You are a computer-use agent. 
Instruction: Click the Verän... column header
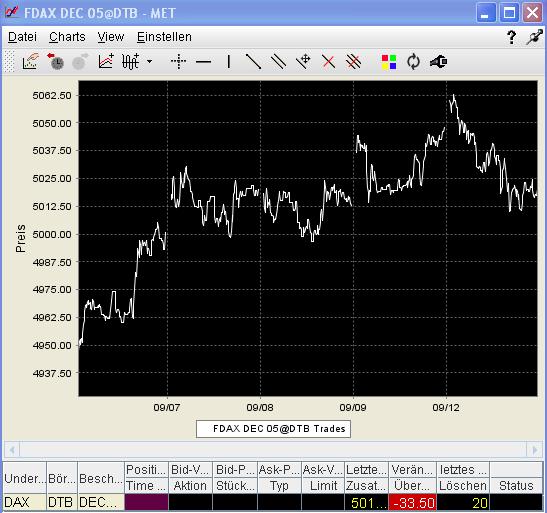coord(412,470)
